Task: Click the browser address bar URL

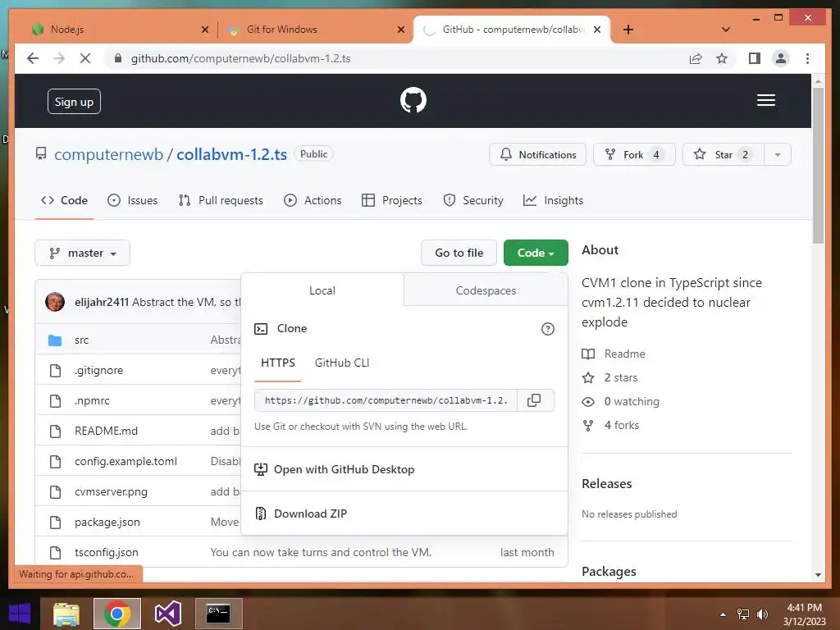Action: 241,58
